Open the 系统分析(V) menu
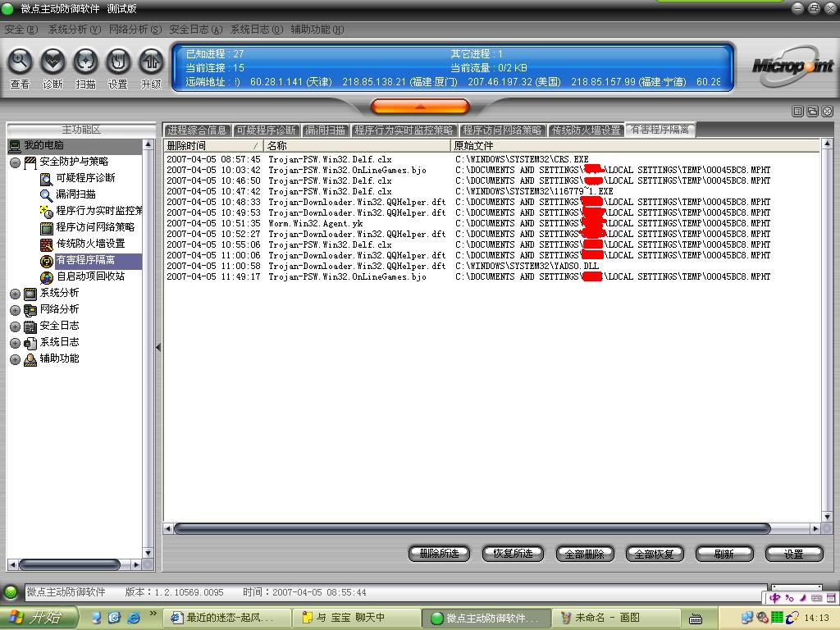Image resolution: width=840 pixels, height=630 pixels. pyautogui.click(x=75, y=30)
